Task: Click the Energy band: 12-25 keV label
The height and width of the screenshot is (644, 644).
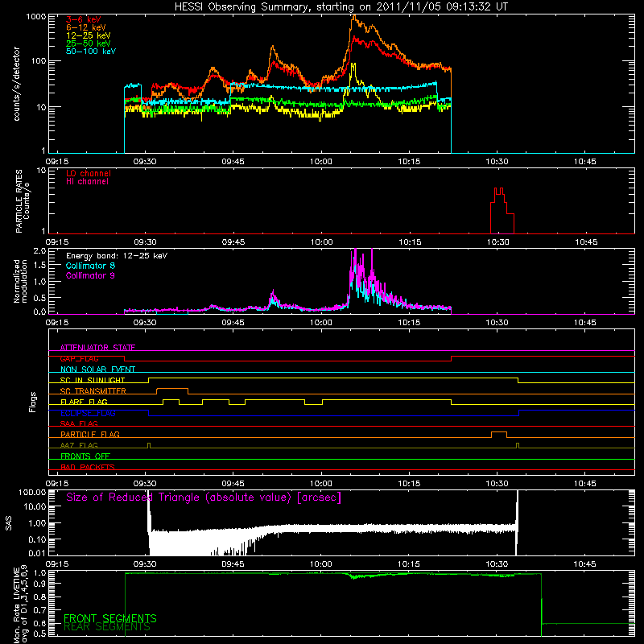Action: click(x=117, y=256)
